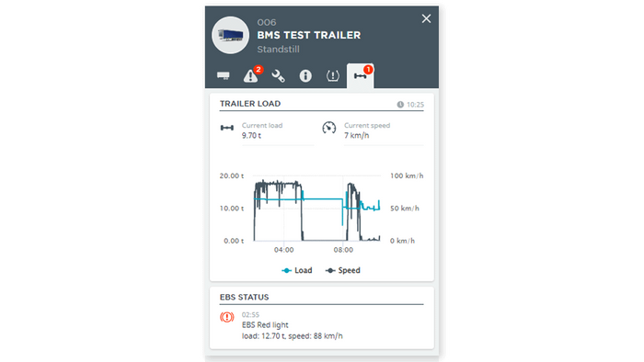Viewport: 644px width, 362px height.
Task: Toggle the Load series in chart legend
Action: [x=296, y=270]
